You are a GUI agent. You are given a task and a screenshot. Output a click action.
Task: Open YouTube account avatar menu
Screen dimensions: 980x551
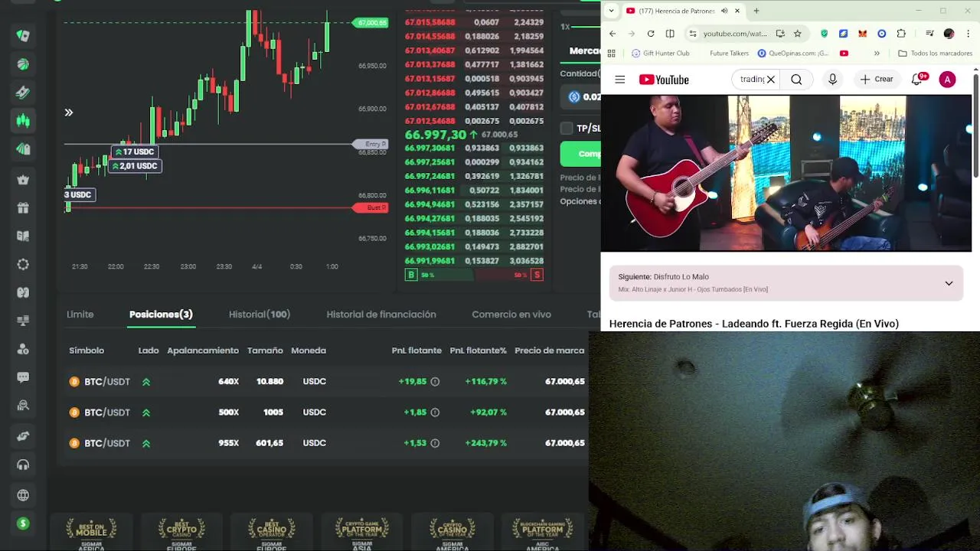pos(947,80)
